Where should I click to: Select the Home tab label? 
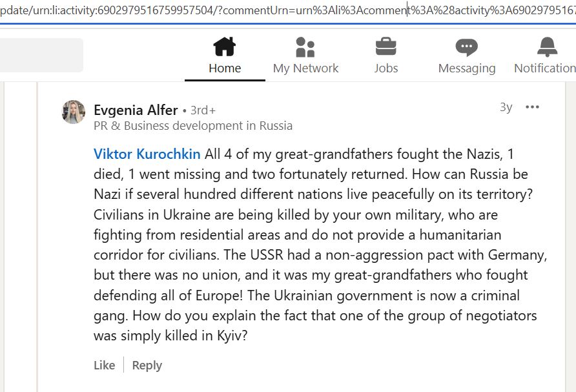click(x=225, y=68)
